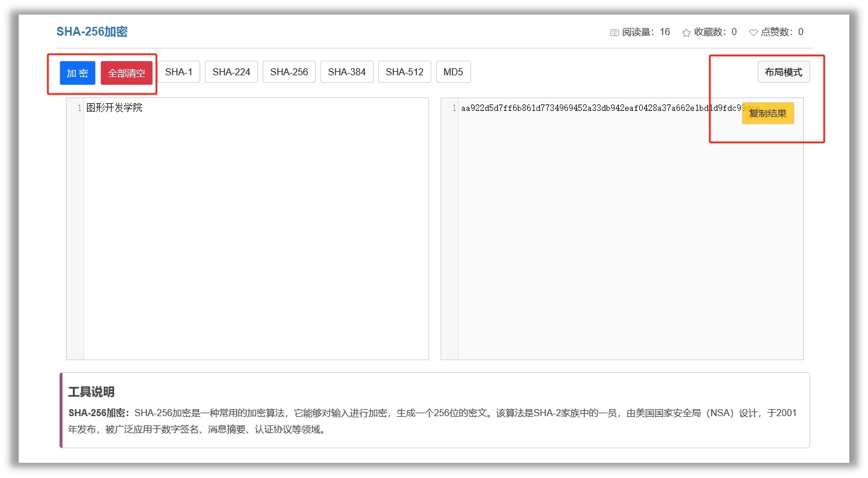Click line number 1 in the output editor
The width and height of the screenshot is (868, 478).
pyautogui.click(x=454, y=108)
